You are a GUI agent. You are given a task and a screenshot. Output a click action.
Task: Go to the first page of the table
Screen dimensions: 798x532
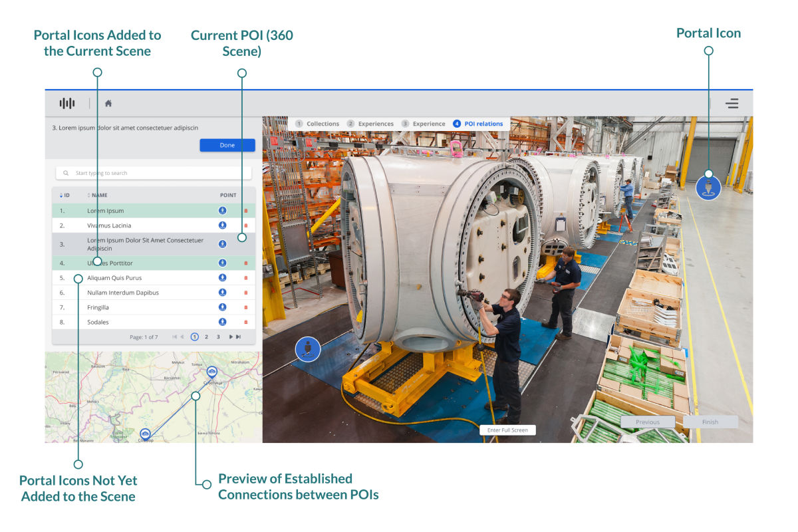point(175,337)
